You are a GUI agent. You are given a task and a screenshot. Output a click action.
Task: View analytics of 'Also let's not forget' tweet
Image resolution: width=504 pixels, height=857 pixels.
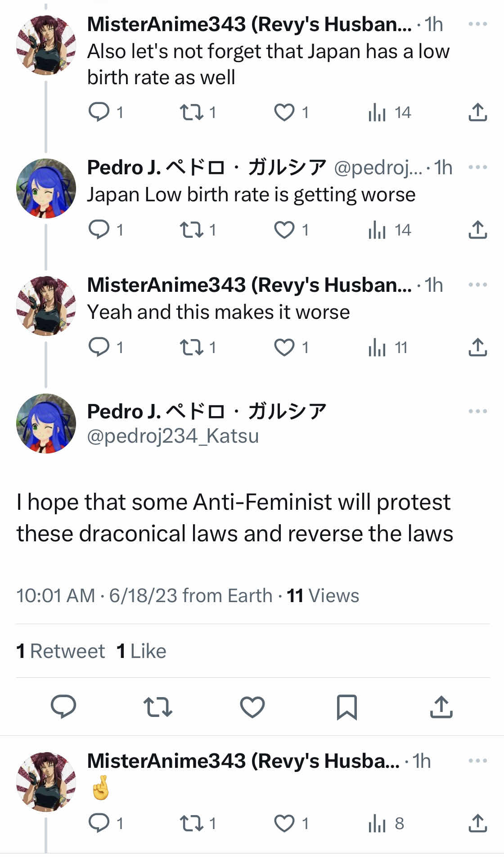click(x=377, y=112)
